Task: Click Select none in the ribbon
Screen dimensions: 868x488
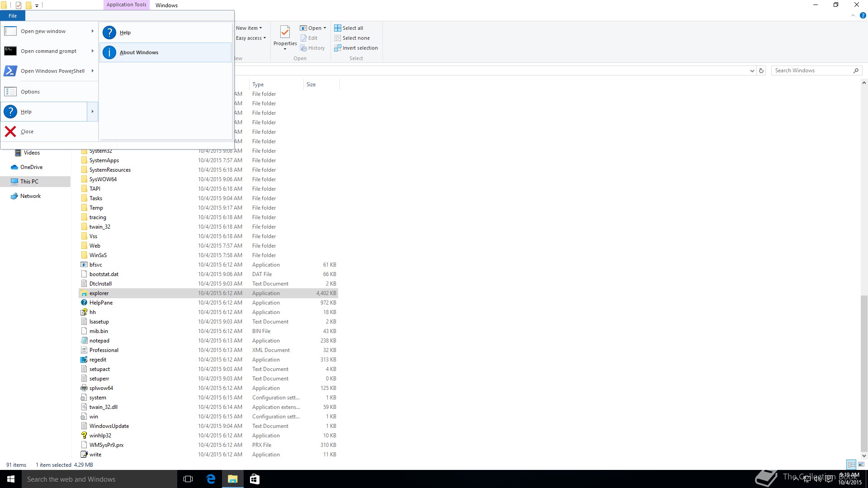Action: tap(352, 38)
